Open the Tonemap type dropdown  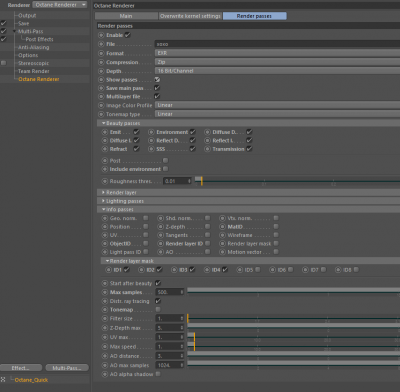(x=277, y=114)
